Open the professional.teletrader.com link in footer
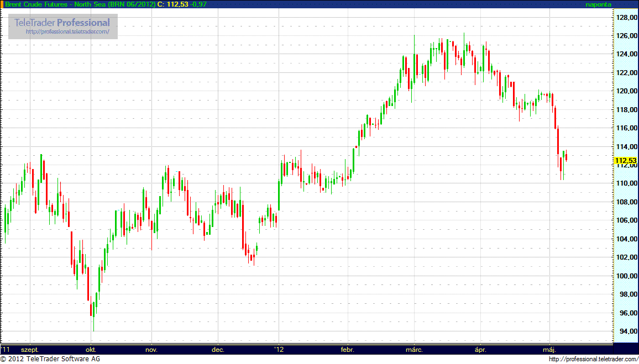 (593, 359)
